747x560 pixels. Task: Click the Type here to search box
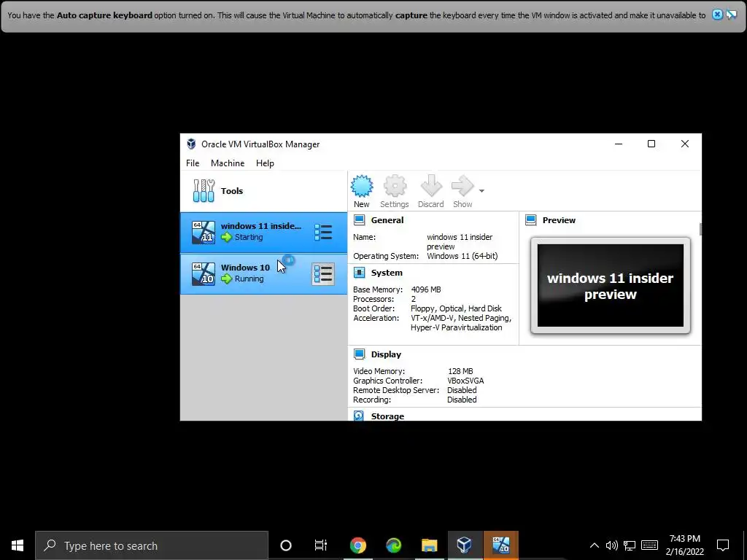(152, 545)
